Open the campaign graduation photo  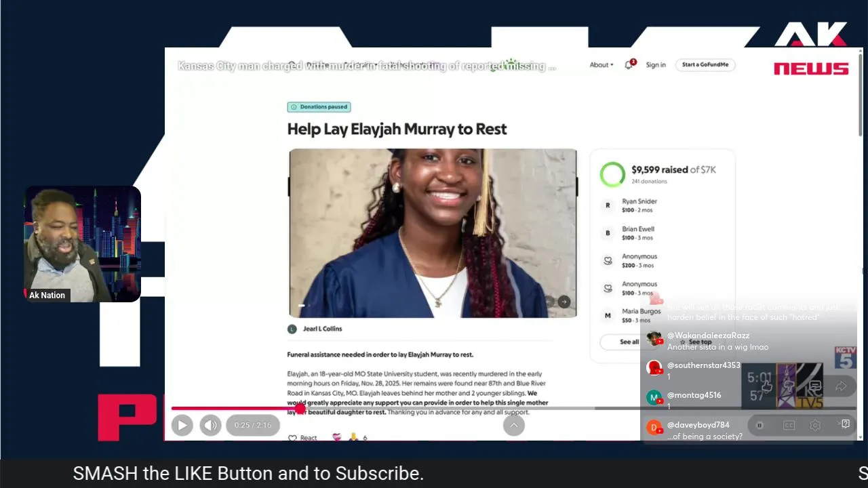click(433, 233)
